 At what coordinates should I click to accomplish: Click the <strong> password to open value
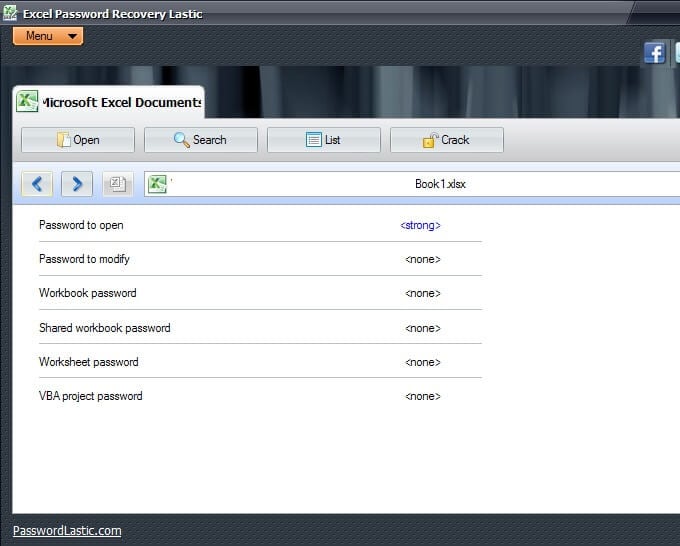(420, 225)
